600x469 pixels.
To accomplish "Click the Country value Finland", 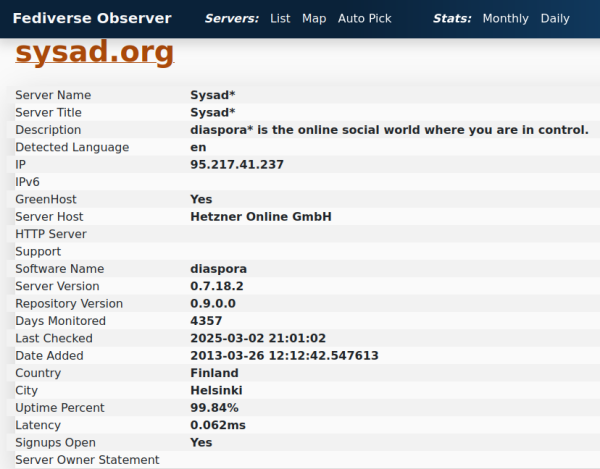I will click(214, 373).
